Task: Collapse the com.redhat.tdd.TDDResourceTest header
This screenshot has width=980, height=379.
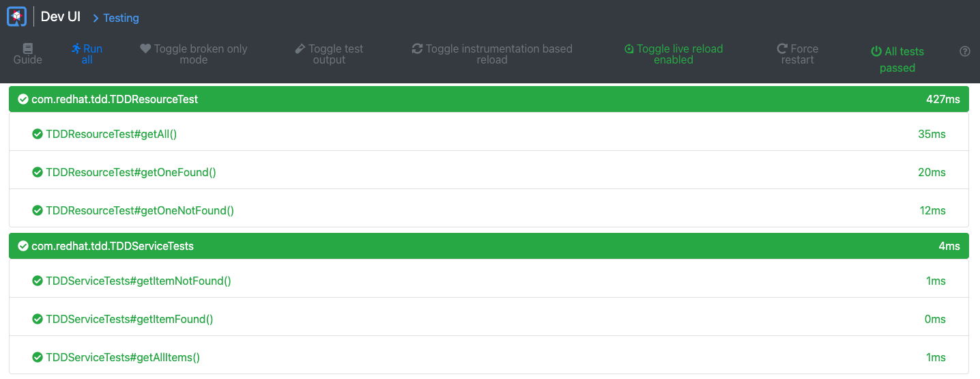Action: (489, 99)
